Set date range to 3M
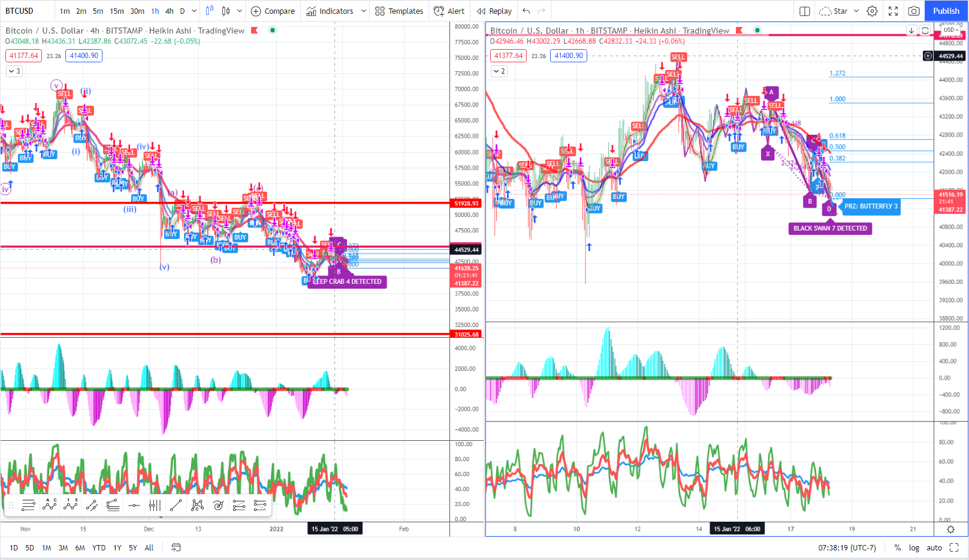 click(63, 547)
